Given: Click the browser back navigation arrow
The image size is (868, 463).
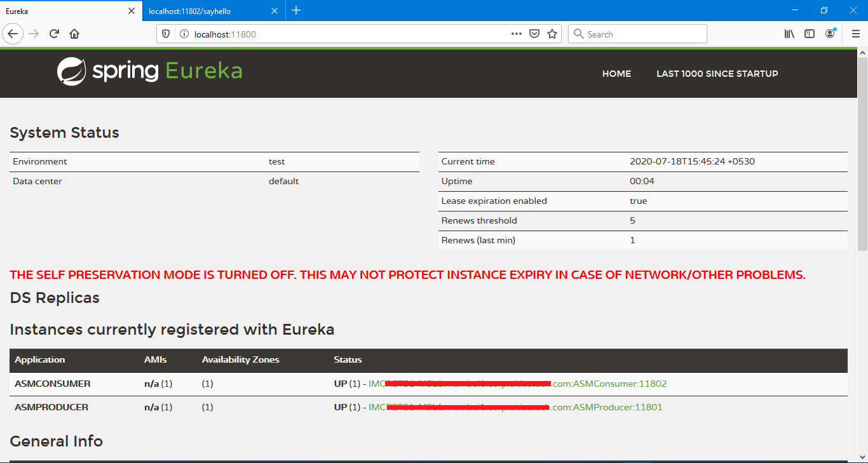Looking at the screenshot, I should click(x=13, y=34).
